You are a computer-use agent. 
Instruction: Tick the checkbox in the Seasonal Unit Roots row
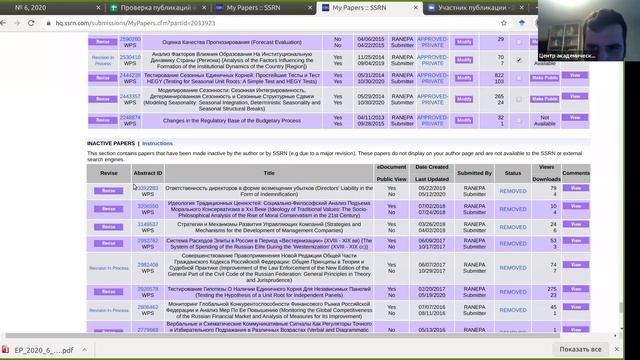[519, 78]
